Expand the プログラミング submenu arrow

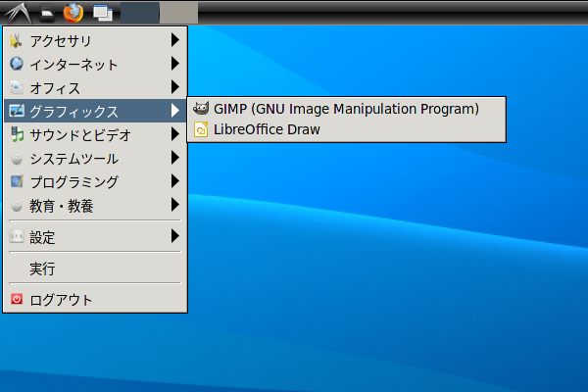point(175,181)
